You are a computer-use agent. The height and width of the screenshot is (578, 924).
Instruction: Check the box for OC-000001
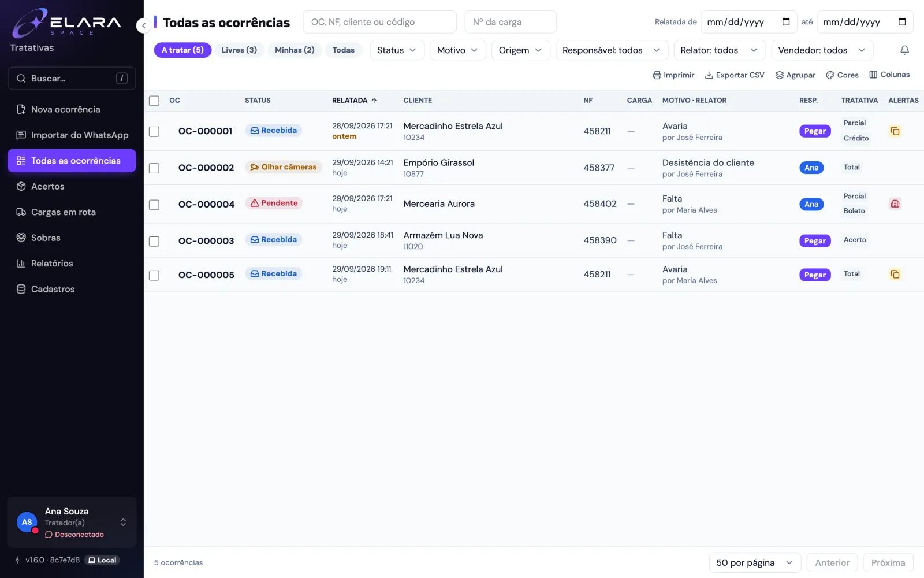[154, 131]
